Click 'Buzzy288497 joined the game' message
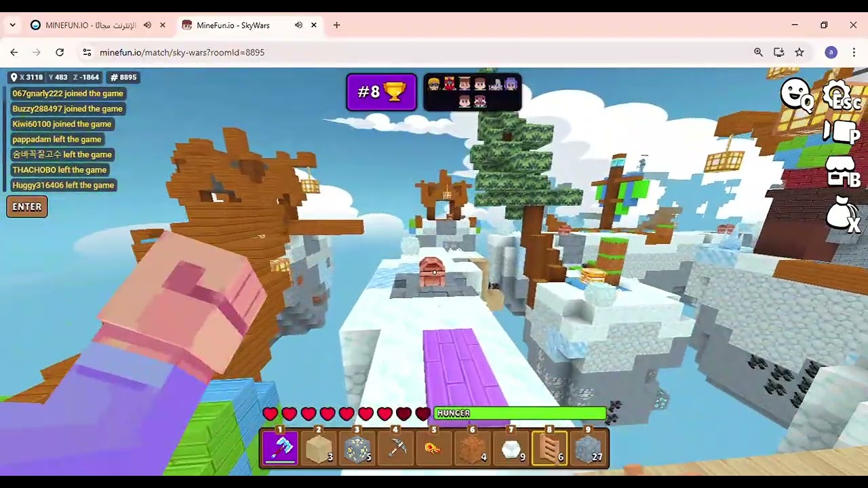This screenshot has height=488, width=868. coord(67,108)
